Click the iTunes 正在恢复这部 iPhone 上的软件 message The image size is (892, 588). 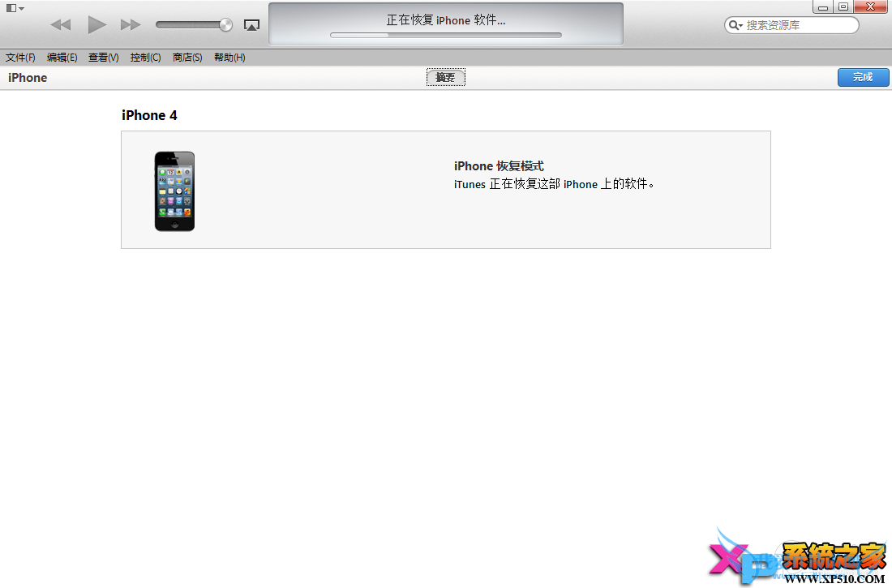[x=554, y=184]
